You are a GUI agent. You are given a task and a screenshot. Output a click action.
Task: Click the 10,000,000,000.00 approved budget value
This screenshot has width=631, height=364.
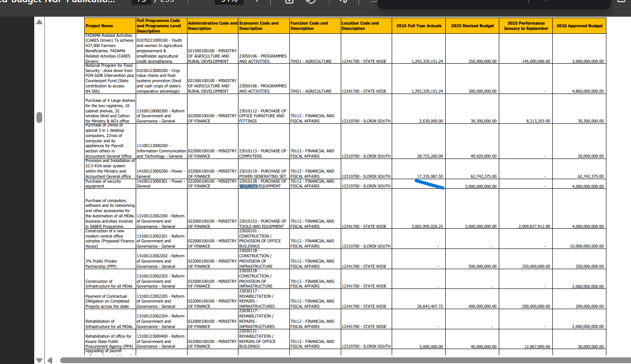coord(587,246)
